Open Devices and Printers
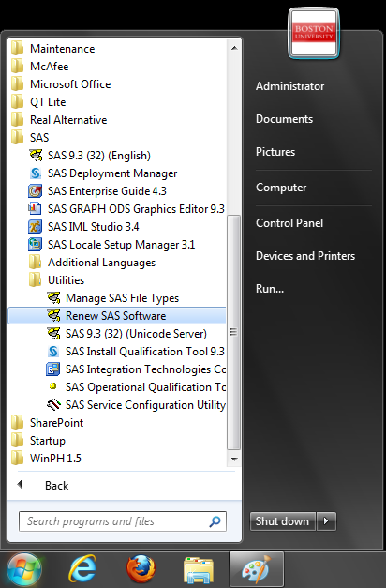 [x=305, y=256]
